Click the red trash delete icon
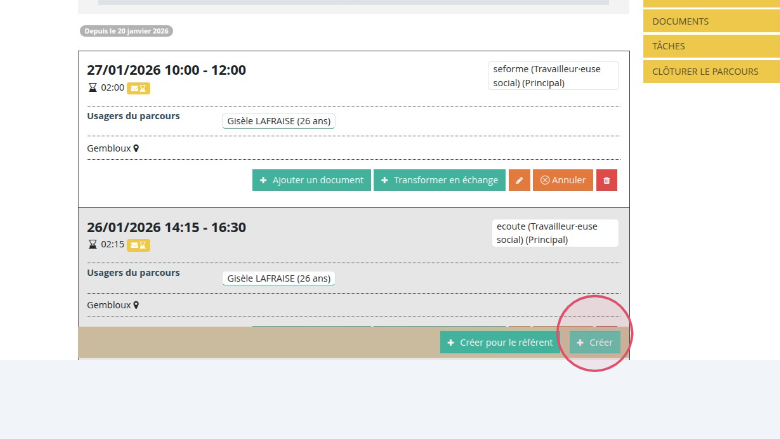The image size is (780, 439). coord(607,180)
